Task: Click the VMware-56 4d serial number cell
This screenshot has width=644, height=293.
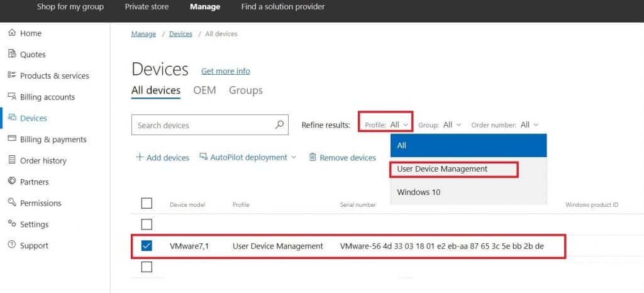Action: pyautogui.click(x=442, y=246)
